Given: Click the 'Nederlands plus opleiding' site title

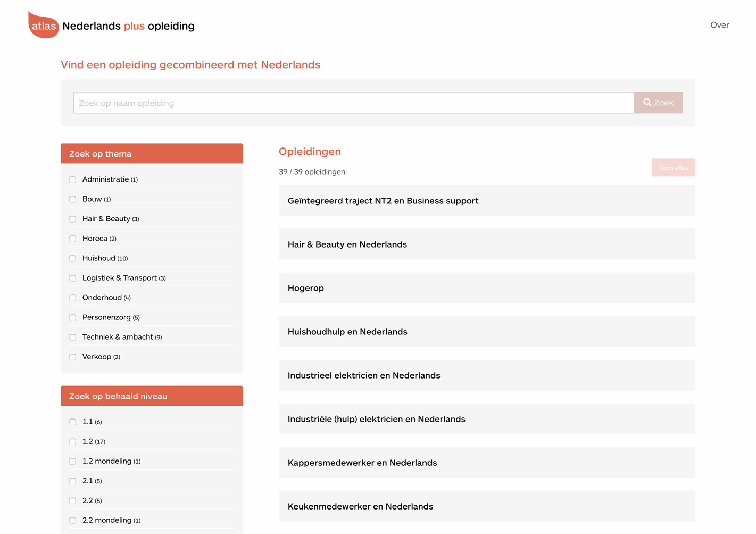Looking at the screenshot, I should [128, 26].
